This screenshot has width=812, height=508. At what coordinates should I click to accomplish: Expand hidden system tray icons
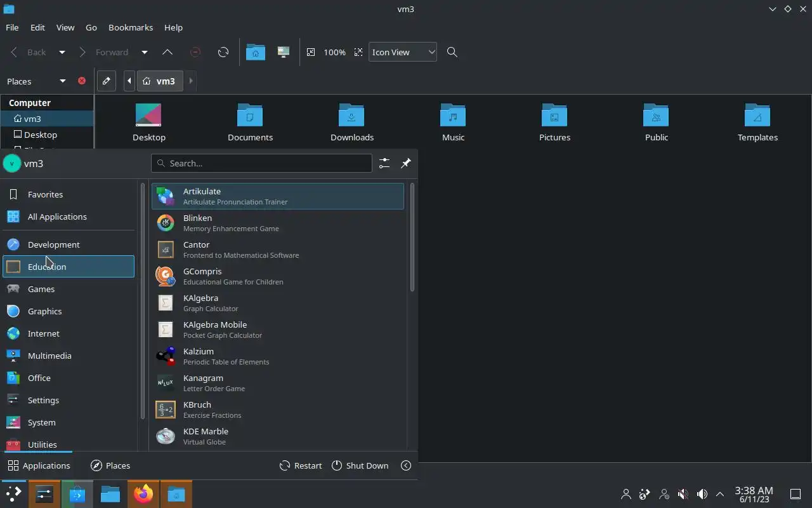tap(720, 494)
